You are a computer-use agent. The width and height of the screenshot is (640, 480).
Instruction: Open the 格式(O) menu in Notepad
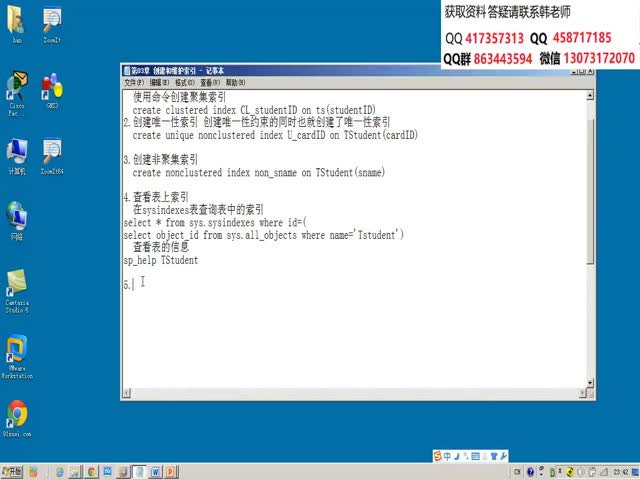point(184,83)
